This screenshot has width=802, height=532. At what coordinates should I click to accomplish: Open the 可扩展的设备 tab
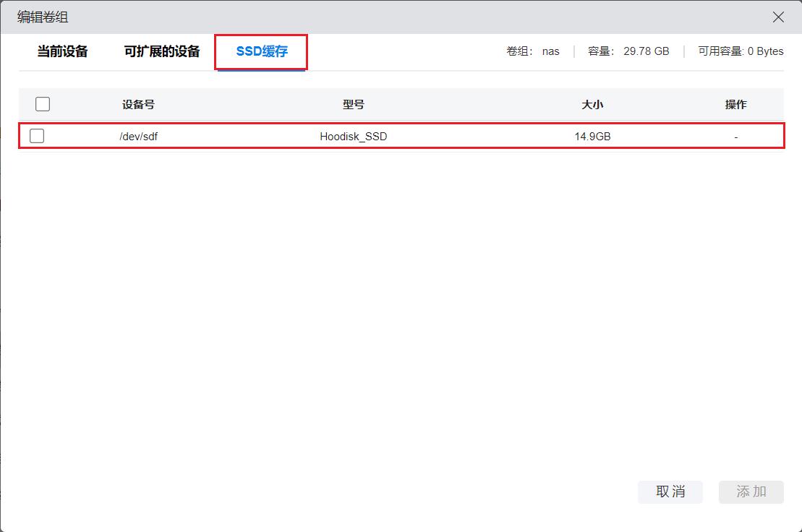coord(162,51)
